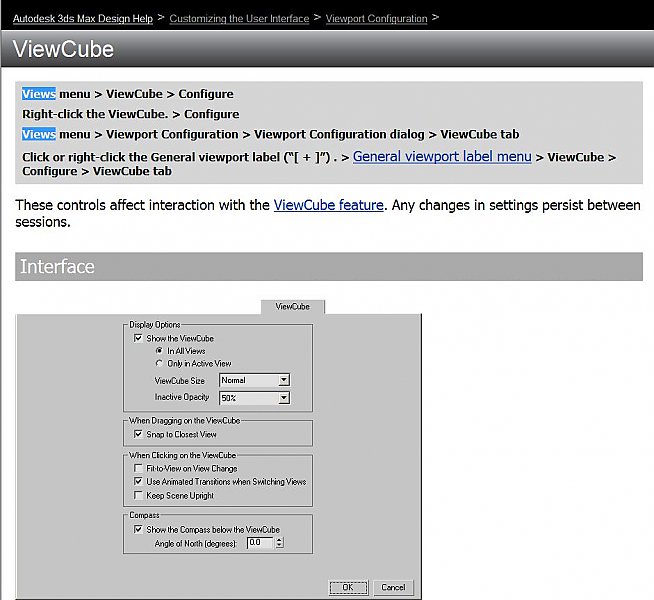Viewport: 654px width, 600px height.
Task: Click the ViewCube page title
Action: pyautogui.click(x=63, y=49)
